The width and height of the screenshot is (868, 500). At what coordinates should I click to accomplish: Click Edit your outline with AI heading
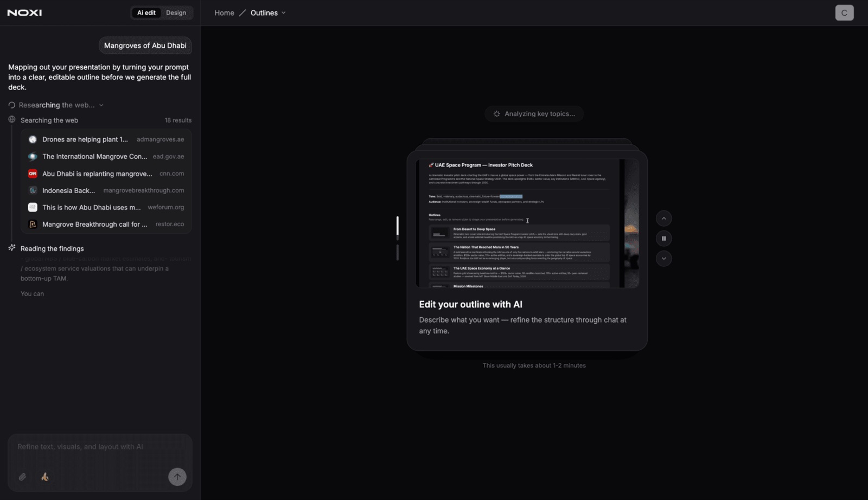(470, 304)
